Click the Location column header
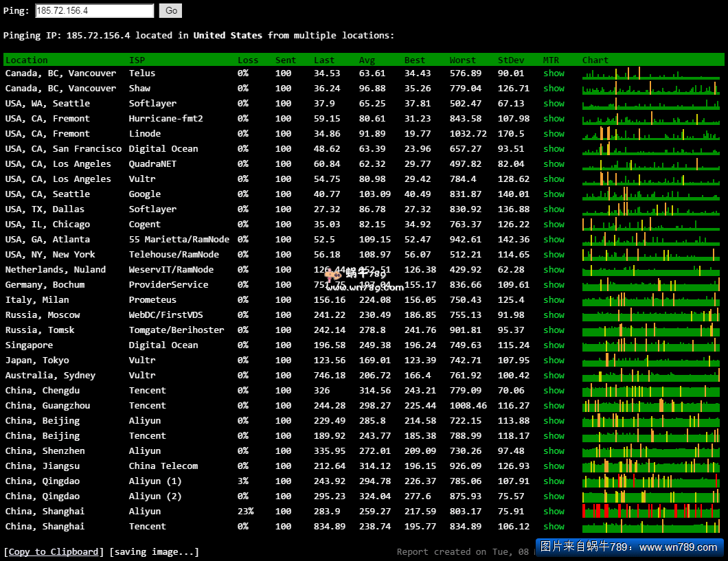The height and width of the screenshot is (561, 728). [27, 60]
